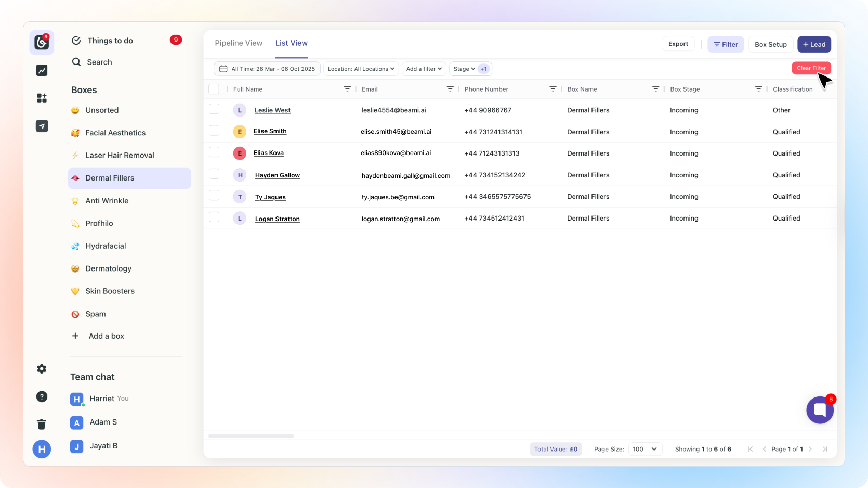The width and height of the screenshot is (868, 488).
Task: Click the Phone Number column filter icon
Action: pos(553,89)
